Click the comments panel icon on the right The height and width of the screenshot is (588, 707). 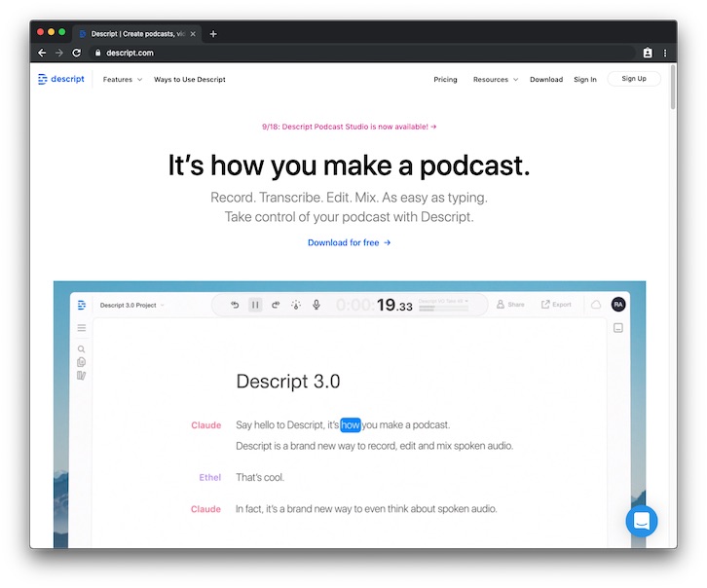pos(618,328)
